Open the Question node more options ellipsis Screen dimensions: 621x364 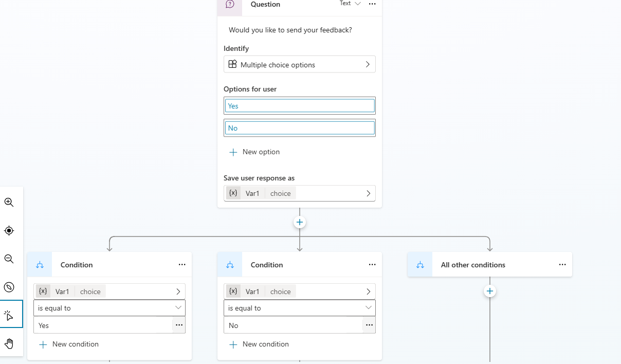coord(372,4)
